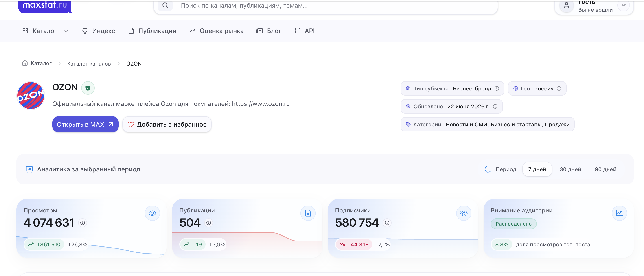The width and height of the screenshot is (644, 276).
Task: Click the Вы не вошли account text
Action: (595, 10)
